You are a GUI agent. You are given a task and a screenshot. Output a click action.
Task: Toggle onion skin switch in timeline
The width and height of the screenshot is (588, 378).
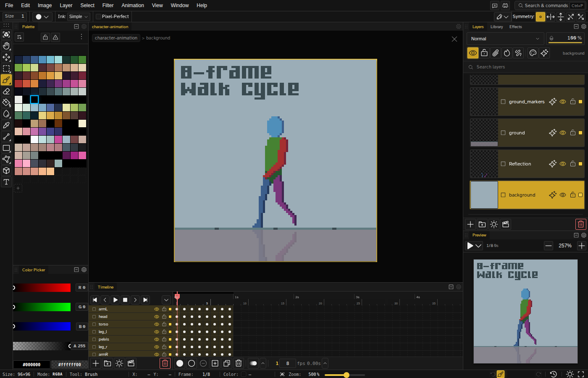pyautogui.click(x=253, y=363)
